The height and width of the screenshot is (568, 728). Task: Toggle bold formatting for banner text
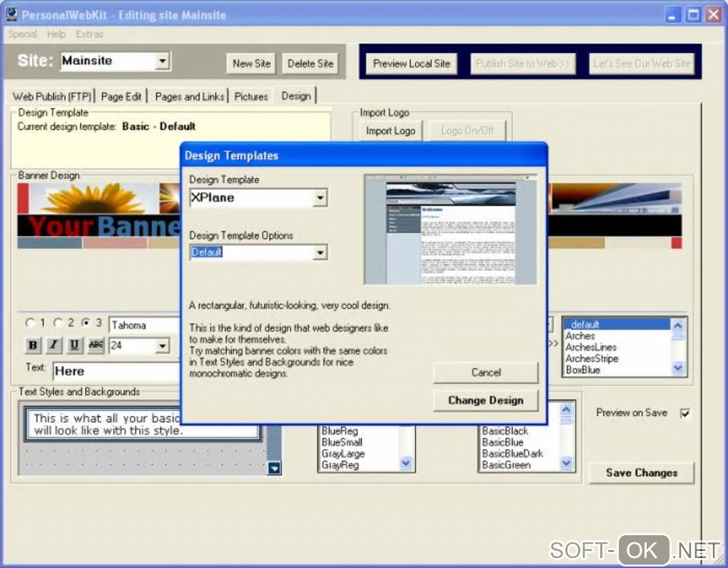pyautogui.click(x=33, y=345)
